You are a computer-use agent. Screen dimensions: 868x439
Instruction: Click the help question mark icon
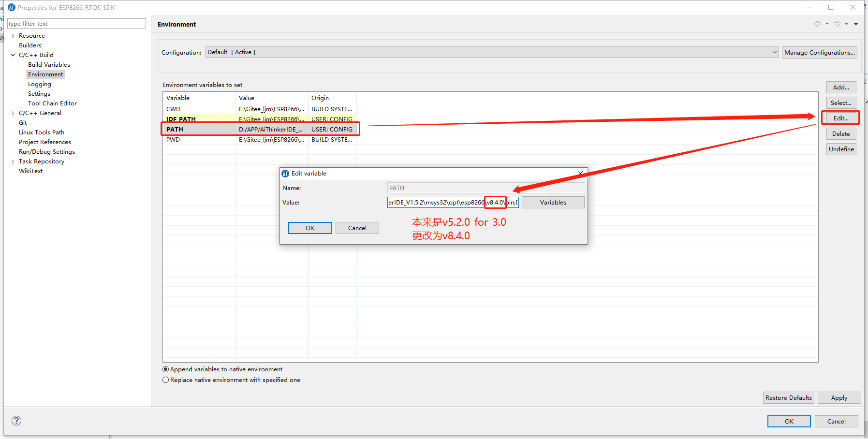[16, 421]
